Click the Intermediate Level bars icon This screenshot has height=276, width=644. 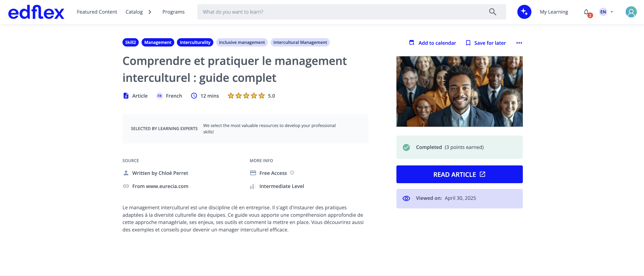[x=252, y=186]
